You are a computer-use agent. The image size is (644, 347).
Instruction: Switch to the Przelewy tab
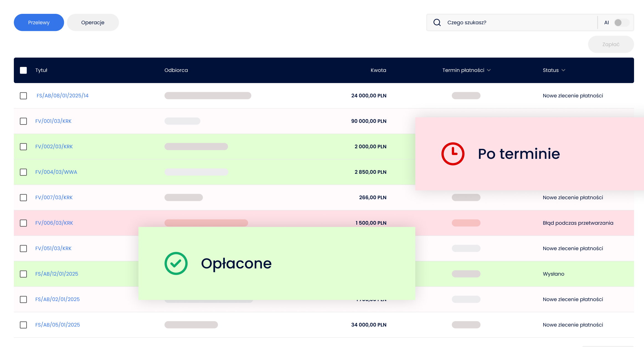[x=39, y=22]
